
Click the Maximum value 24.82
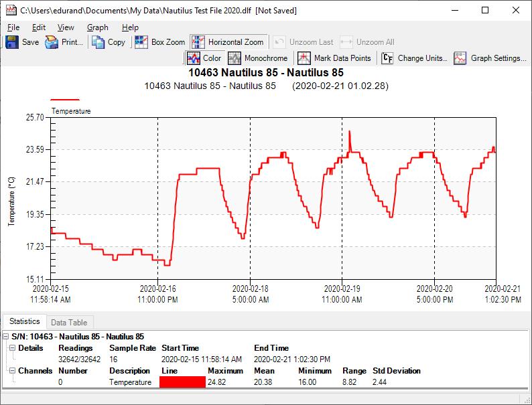click(x=217, y=382)
